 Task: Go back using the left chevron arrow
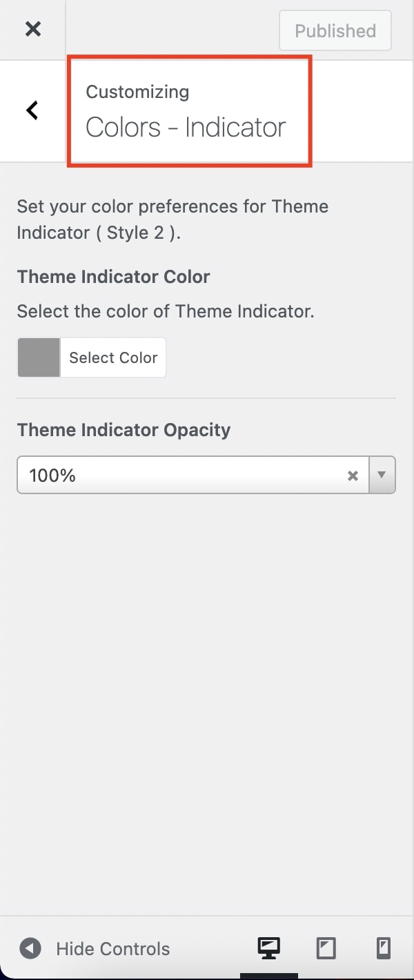point(32,110)
